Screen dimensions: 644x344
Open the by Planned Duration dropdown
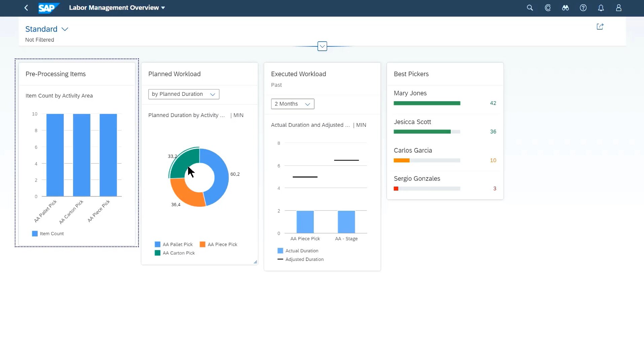(x=184, y=94)
